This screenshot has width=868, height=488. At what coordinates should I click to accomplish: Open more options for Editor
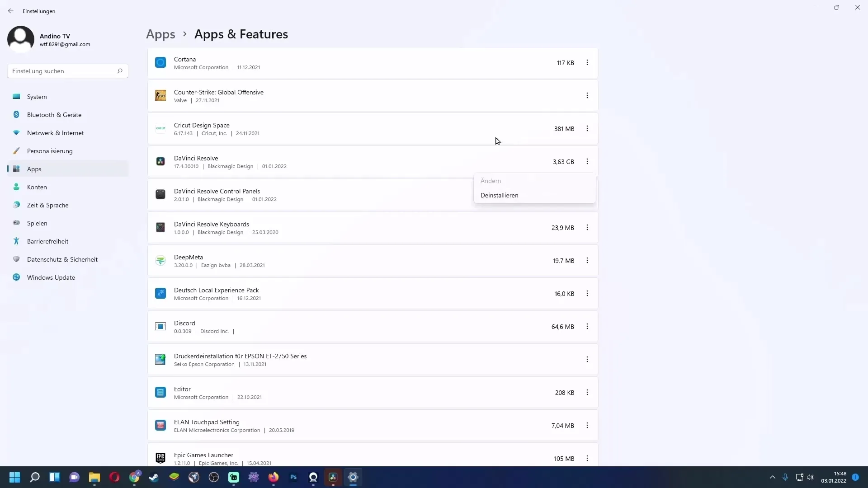click(x=587, y=393)
